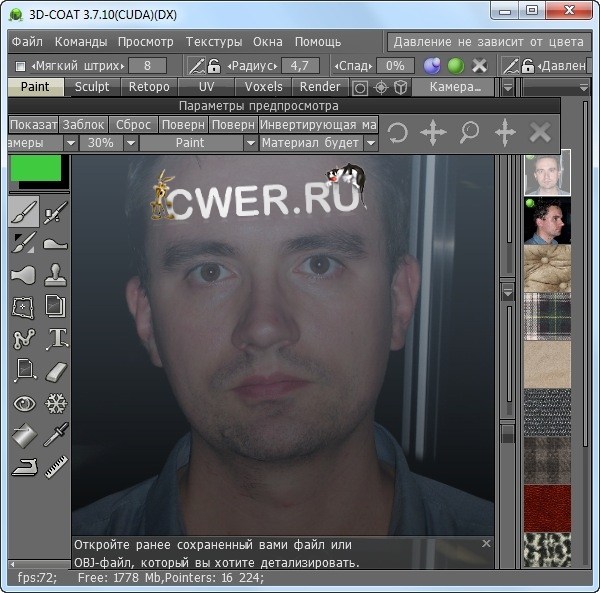Choose the Ruler measure tool
This screenshot has width=600, height=593.
pos(56,466)
